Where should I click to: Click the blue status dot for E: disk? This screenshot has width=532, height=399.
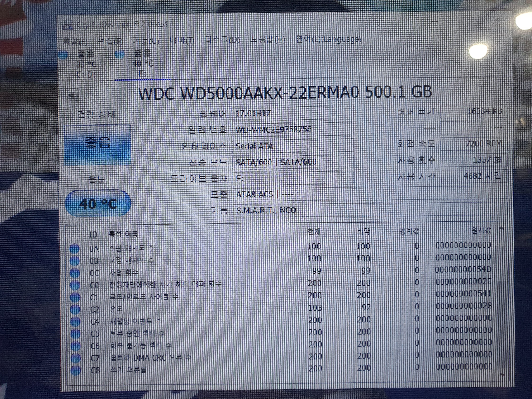click(x=120, y=54)
